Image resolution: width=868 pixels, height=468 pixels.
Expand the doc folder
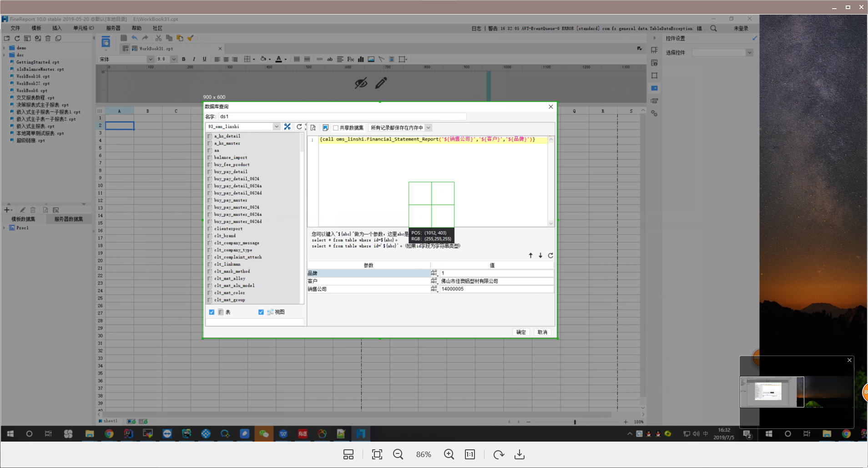tap(5, 55)
